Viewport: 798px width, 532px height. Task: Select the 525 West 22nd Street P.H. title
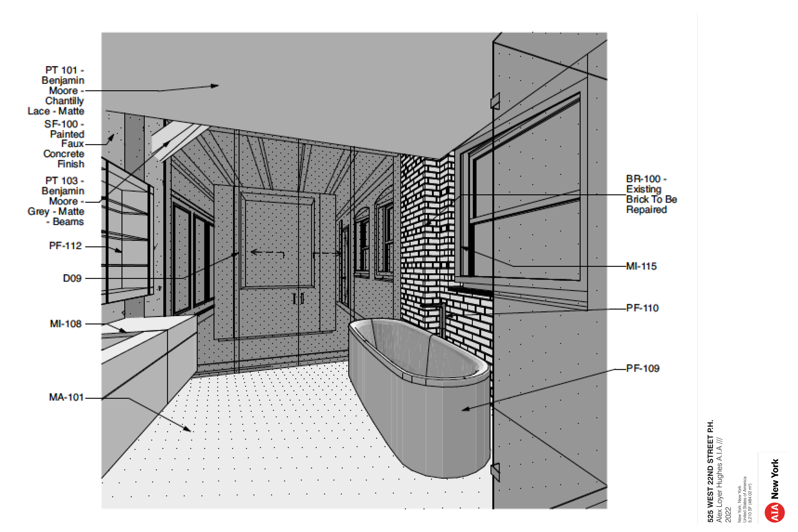click(711, 471)
